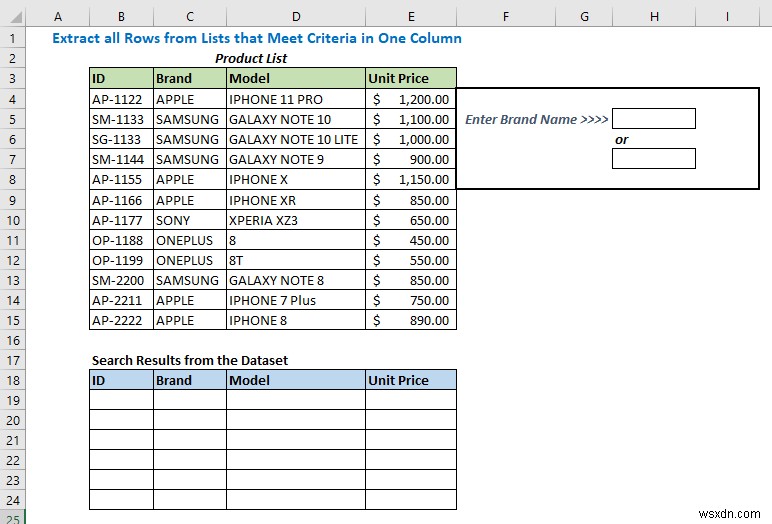Click the title 'Extract all Rows from Lists' cell
This screenshot has height=524, width=772.
click(x=257, y=38)
